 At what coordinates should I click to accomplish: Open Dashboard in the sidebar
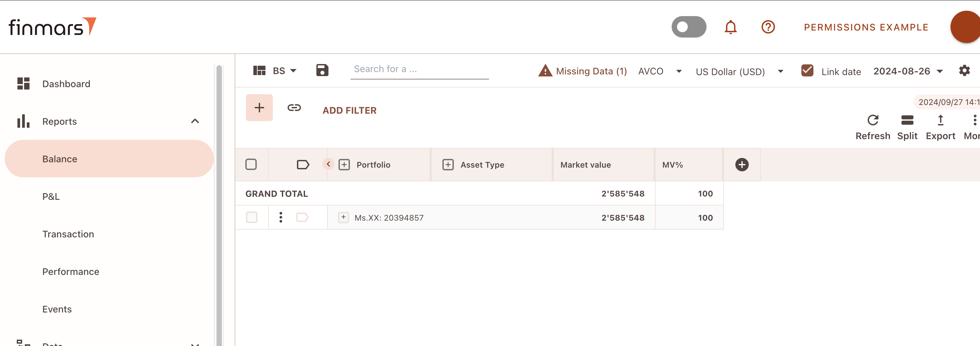coord(66,84)
